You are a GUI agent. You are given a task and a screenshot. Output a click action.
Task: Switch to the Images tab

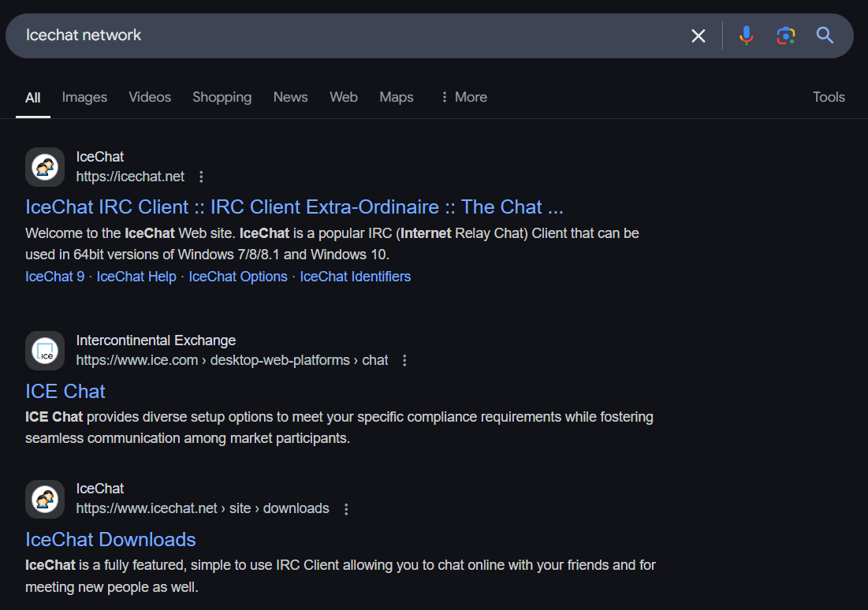(x=84, y=98)
